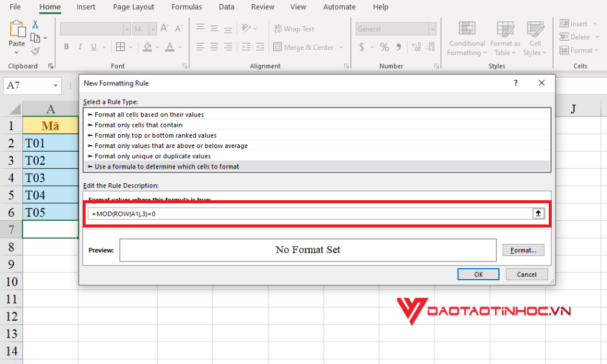607x364 pixels.
Task: Select 'Format all cells based on their values'
Action: 317,115
